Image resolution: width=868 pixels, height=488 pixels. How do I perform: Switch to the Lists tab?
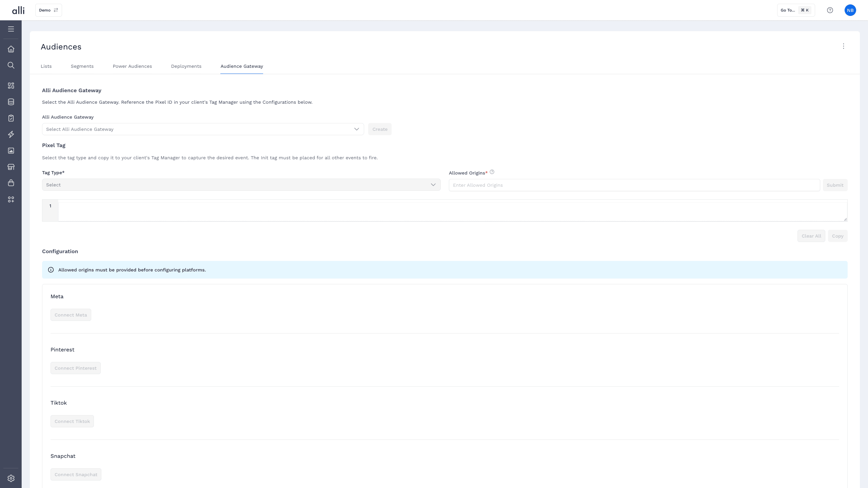coord(46,66)
